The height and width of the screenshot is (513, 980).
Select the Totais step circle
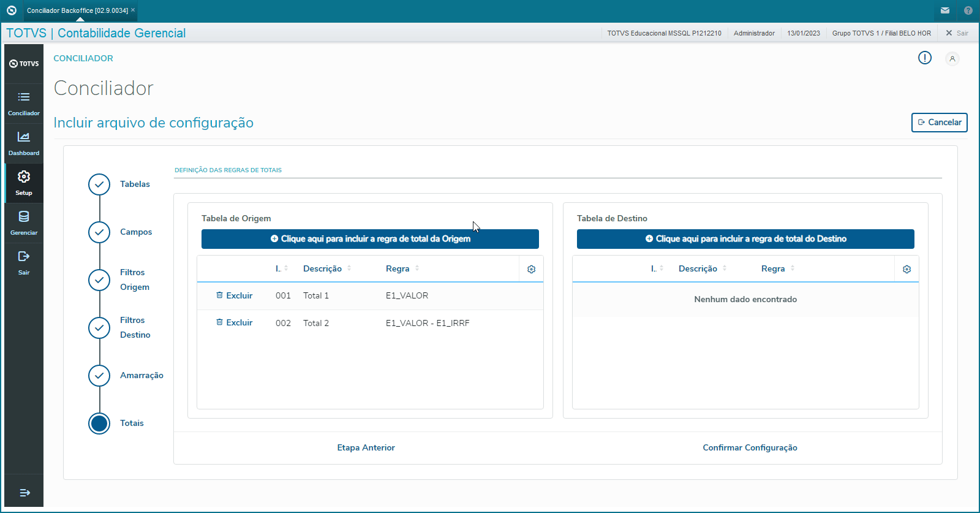99,424
